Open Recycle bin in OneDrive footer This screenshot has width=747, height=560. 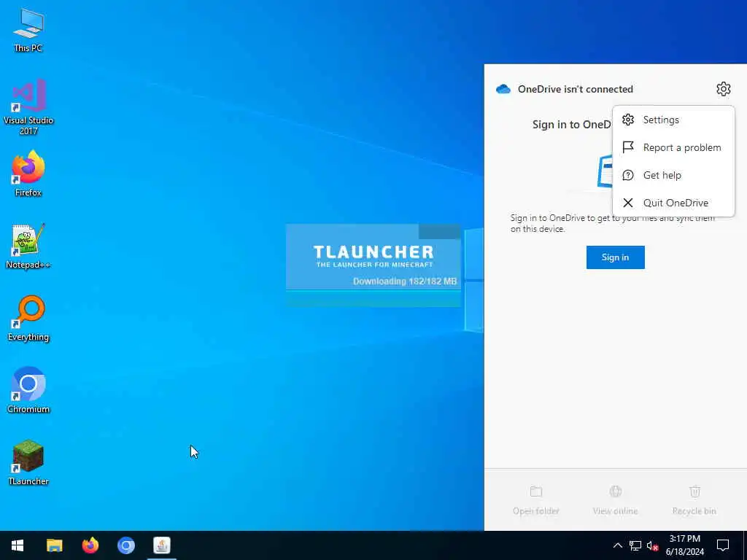(694, 500)
